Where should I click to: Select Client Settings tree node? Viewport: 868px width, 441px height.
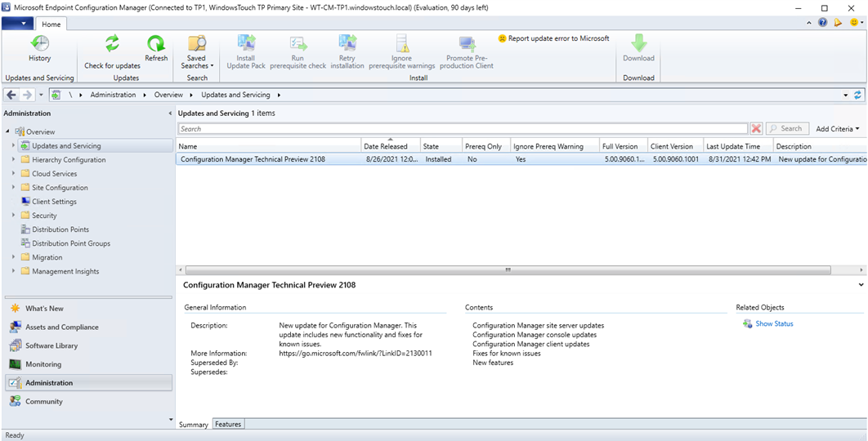[54, 202]
